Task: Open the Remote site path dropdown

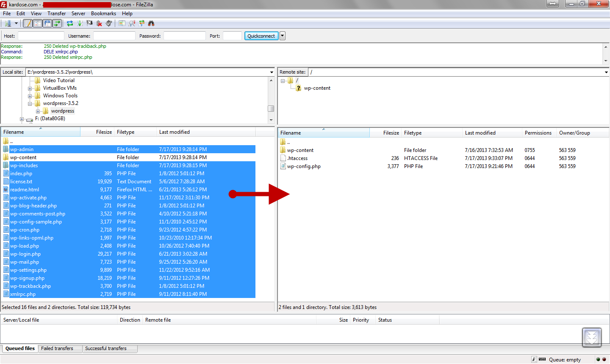Action: tap(606, 72)
